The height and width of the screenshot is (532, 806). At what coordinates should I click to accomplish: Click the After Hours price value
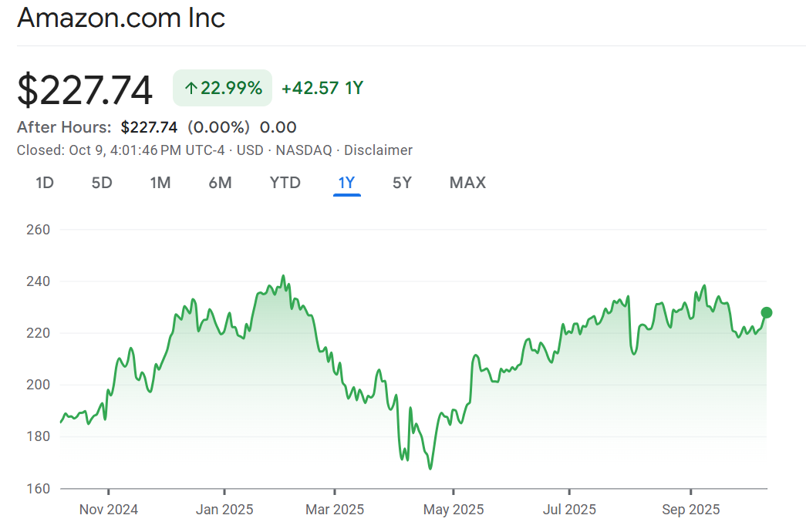(149, 127)
